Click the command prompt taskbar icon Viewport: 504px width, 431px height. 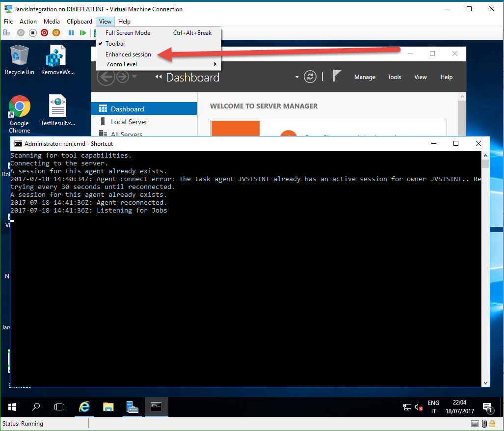click(x=156, y=407)
